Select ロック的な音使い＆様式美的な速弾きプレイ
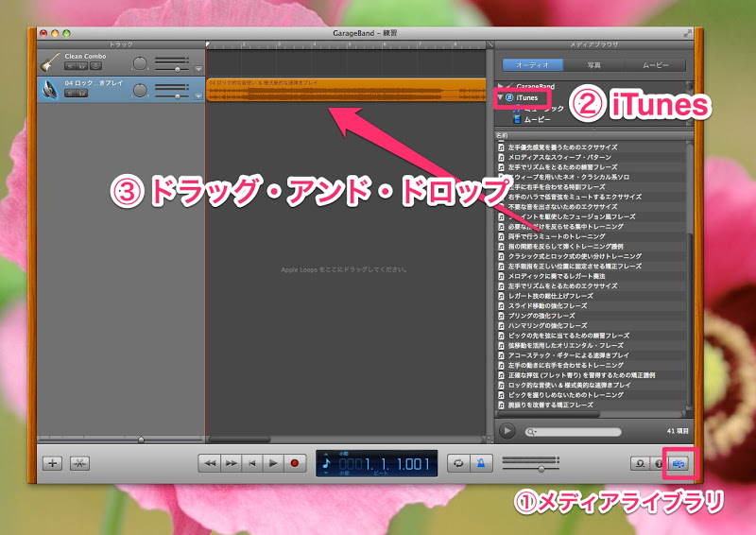This screenshot has height=535, width=756. coord(569,385)
